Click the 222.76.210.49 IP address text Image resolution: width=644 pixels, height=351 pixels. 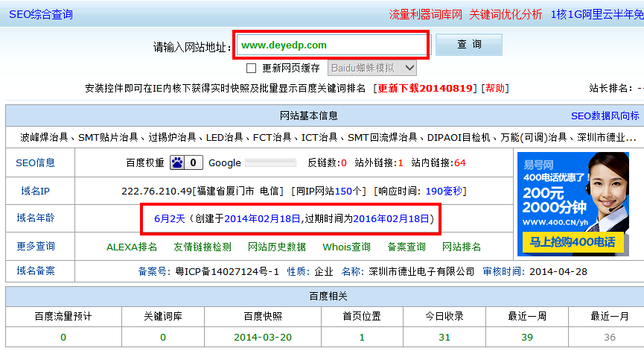pyautogui.click(x=156, y=191)
